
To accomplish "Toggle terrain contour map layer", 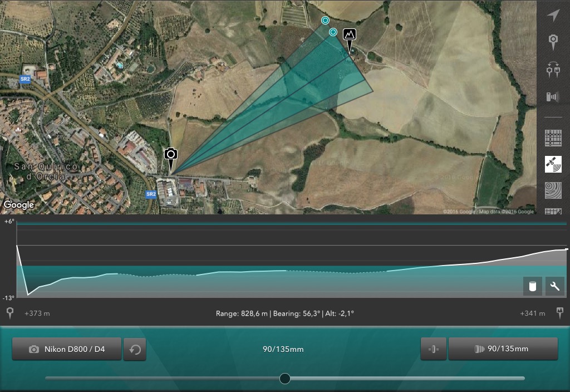I will point(553,190).
